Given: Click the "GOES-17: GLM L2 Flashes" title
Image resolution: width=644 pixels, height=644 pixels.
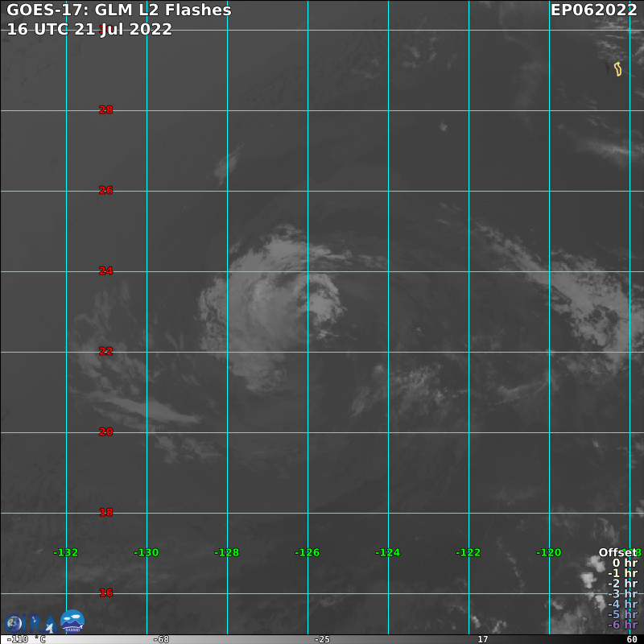Looking at the screenshot, I should (119, 10).
